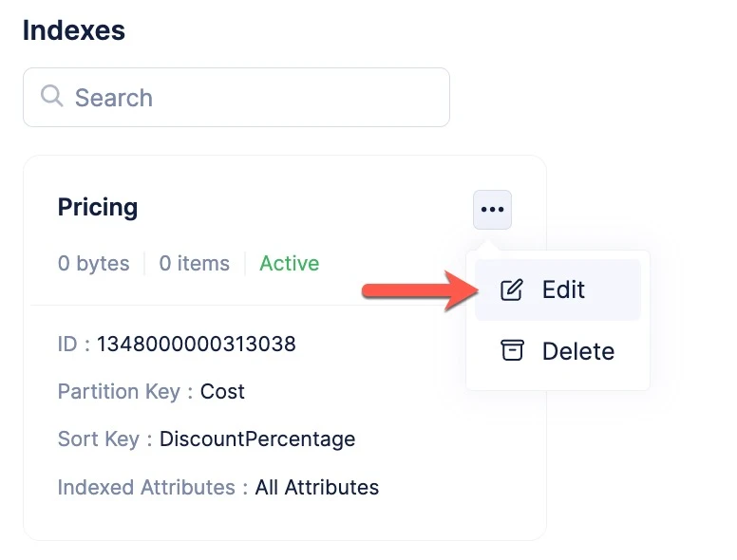Open the three-dot menu for Pricing
The height and width of the screenshot is (560, 737).
coord(492,210)
